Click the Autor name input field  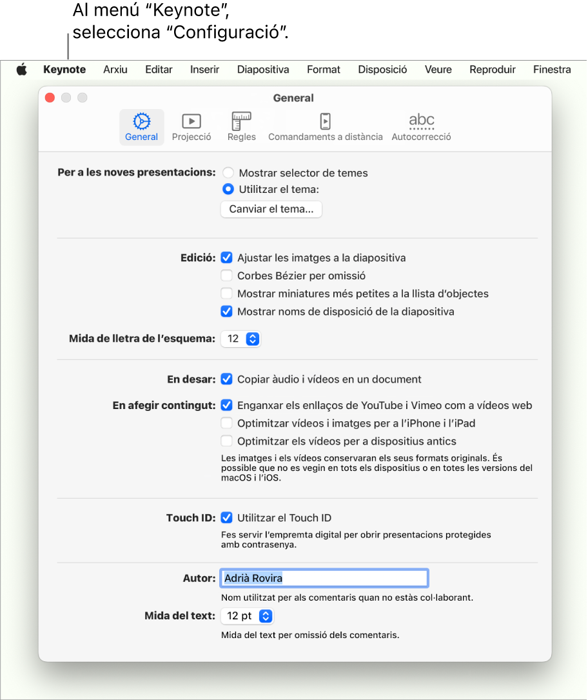coord(324,578)
